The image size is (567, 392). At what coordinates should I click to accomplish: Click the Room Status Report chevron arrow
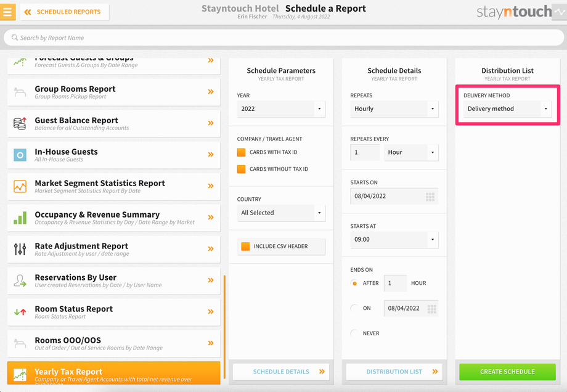[211, 312]
